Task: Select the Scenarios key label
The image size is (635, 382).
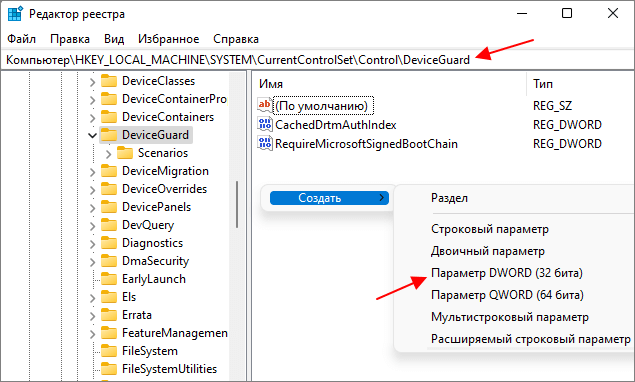Action: [163, 153]
